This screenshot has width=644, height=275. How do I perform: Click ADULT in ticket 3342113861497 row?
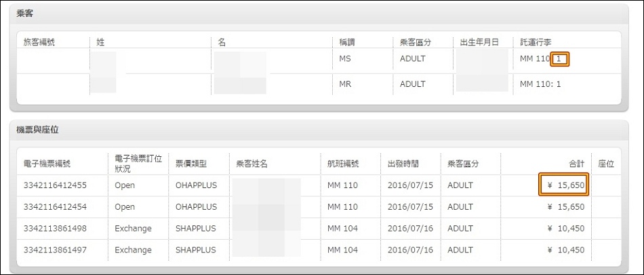coord(460,250)
